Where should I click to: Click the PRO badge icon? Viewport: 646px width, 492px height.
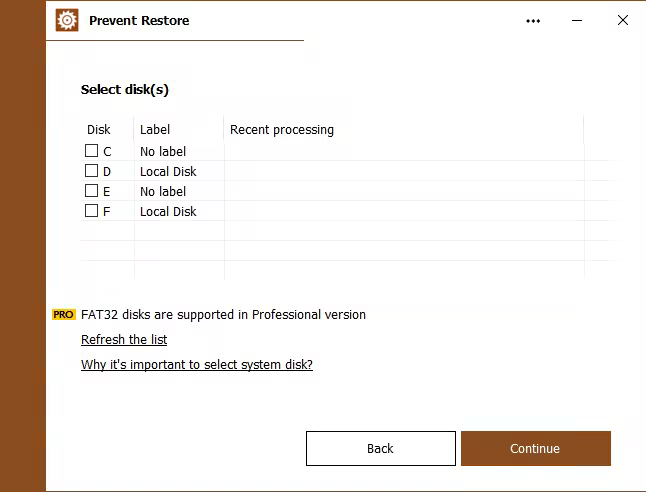coord(64,315)
